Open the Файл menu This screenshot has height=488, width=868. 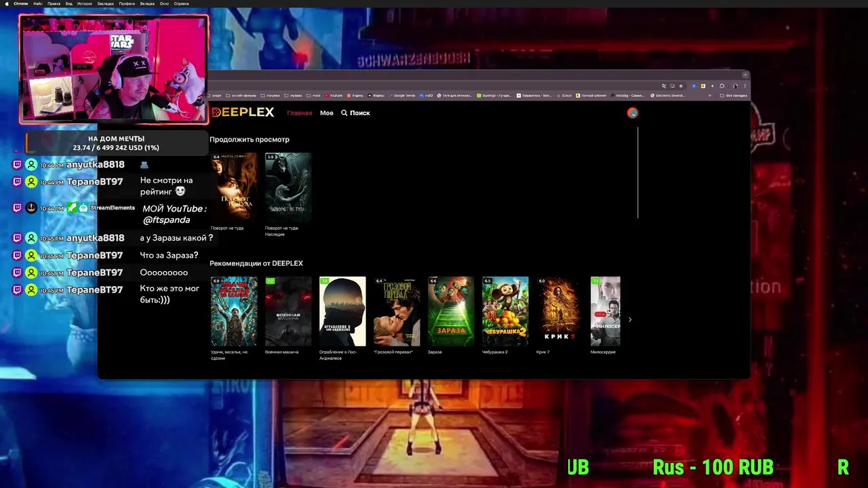38,3
